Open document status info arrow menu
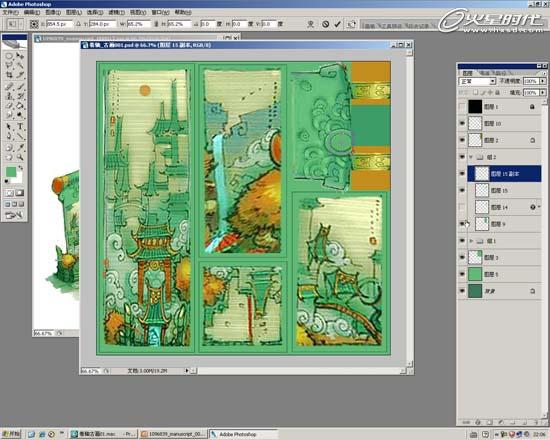550x440 pixels. point(187,370)
